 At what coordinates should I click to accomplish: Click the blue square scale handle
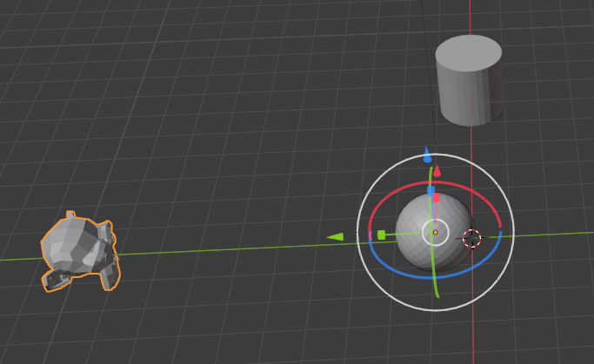point(430,191)
